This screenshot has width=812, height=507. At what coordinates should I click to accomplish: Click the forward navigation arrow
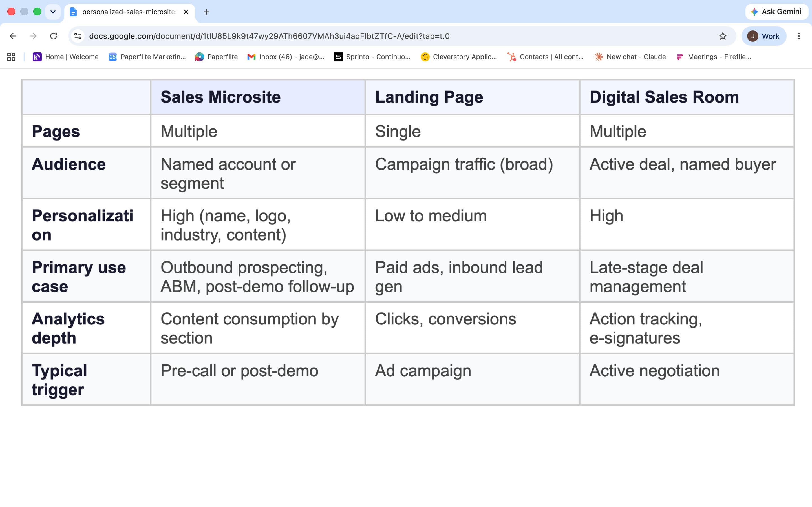pos(33,36)
